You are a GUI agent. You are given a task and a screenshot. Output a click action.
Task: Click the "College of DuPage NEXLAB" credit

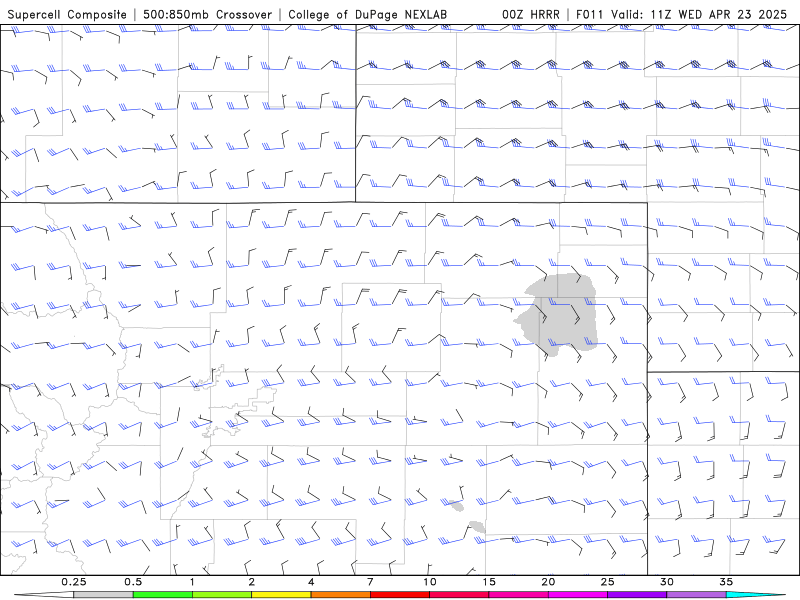point(367,14)
